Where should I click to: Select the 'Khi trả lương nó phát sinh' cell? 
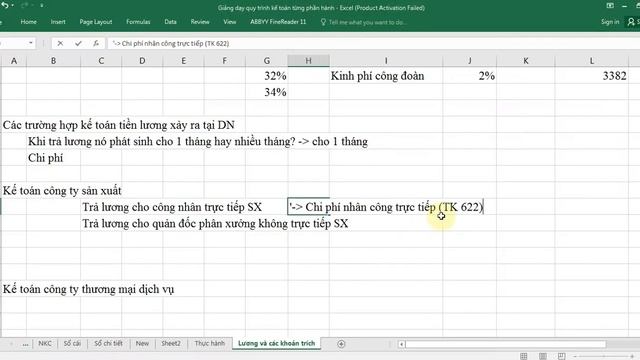[x=198, y=142]
